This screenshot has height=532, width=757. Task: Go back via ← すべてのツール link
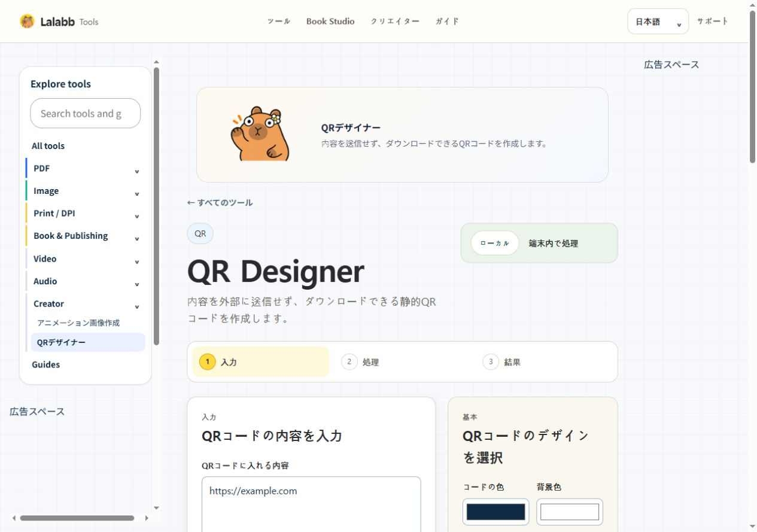(220, 203)
